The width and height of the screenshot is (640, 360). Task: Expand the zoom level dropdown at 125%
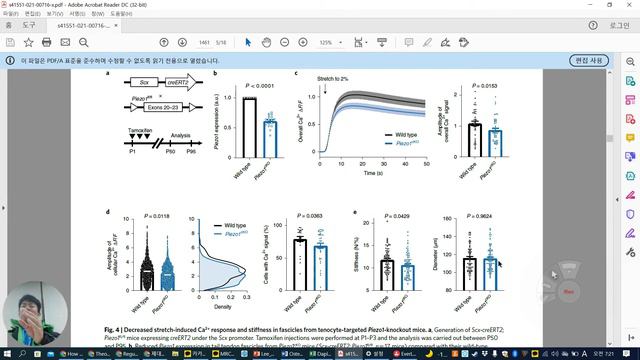[x=340, y=42]
